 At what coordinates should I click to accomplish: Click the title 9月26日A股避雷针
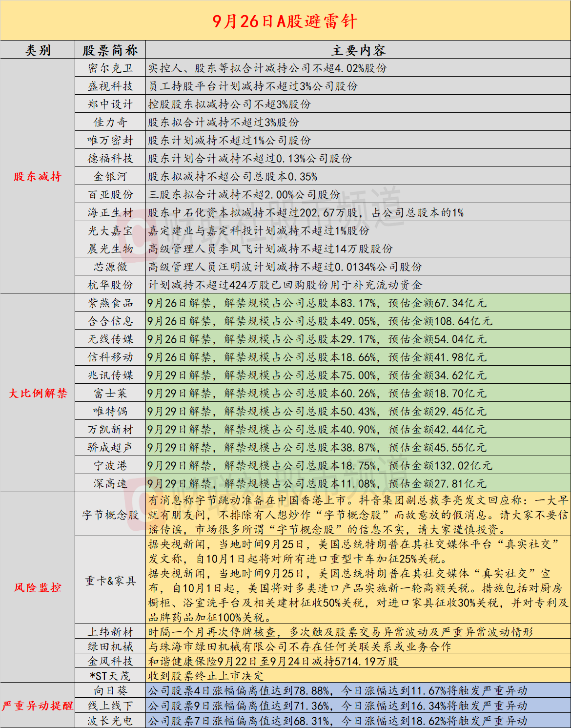(x=285, y=21)
